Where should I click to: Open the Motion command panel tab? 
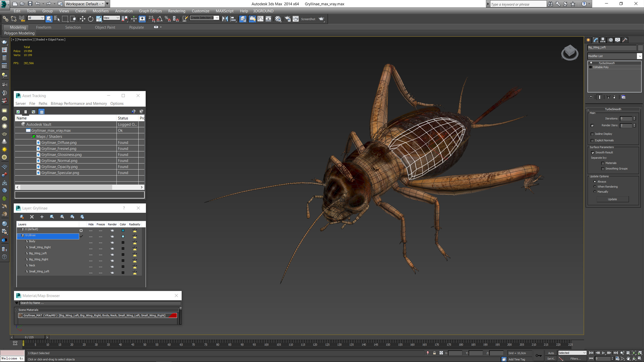click(610, 40)
